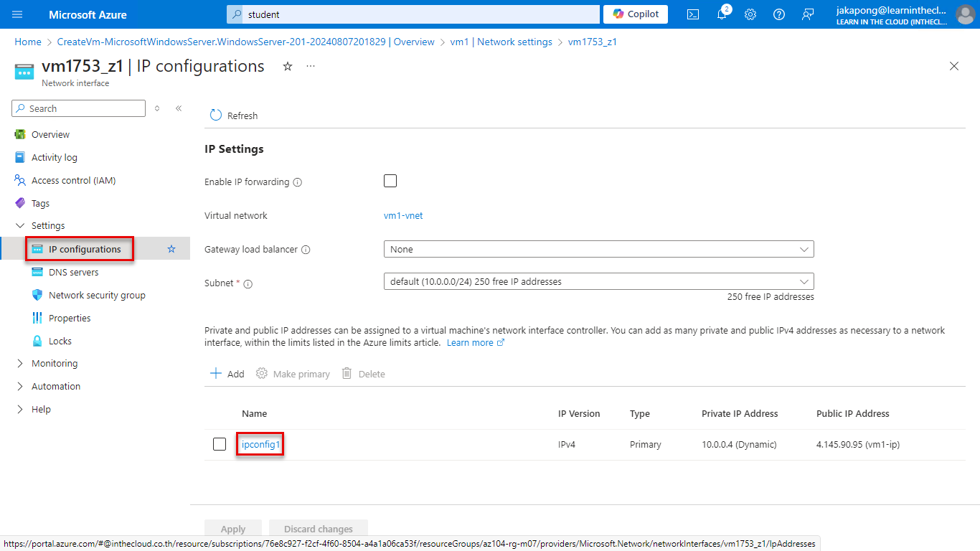Click the Microsoft Azure brand title
The width and height of the screenshot is (980, 551).
pos(88,14)
